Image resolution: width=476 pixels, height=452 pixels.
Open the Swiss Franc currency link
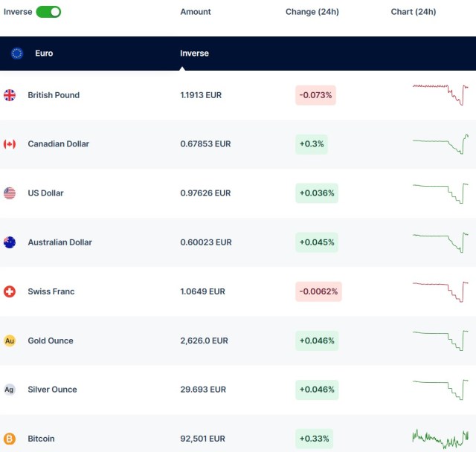[x=51, y=291]
